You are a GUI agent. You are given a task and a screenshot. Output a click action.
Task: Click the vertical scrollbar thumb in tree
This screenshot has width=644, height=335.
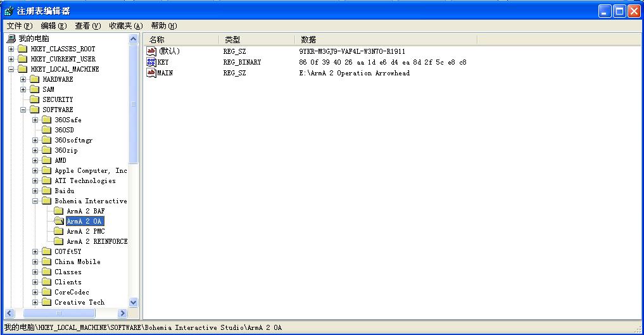coord(133,104)
